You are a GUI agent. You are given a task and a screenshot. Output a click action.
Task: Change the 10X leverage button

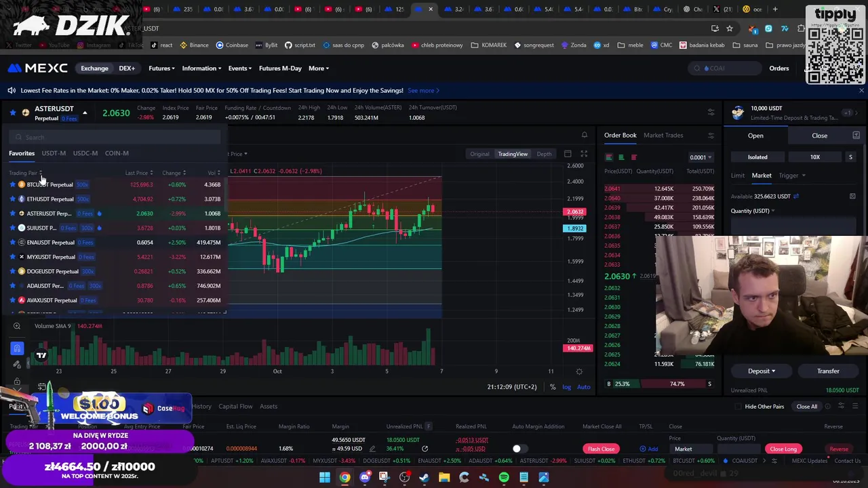[815, 157]
